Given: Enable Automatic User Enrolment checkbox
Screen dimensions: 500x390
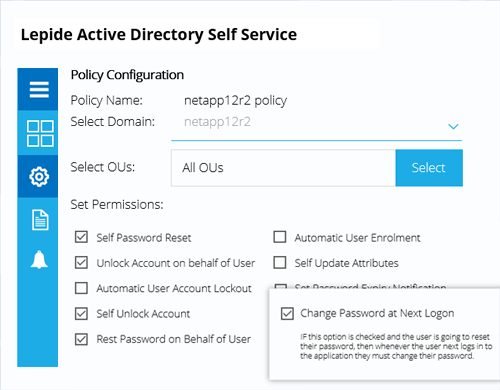Looking at the screenshot, I should pyautogui.click(x=280, y=237).
